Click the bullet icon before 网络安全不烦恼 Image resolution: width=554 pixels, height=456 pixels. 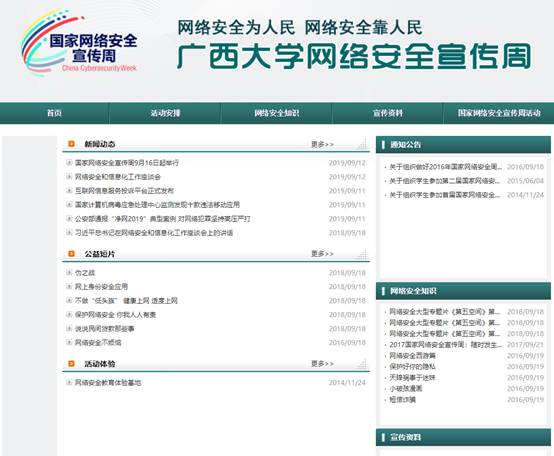click(69, 342)
